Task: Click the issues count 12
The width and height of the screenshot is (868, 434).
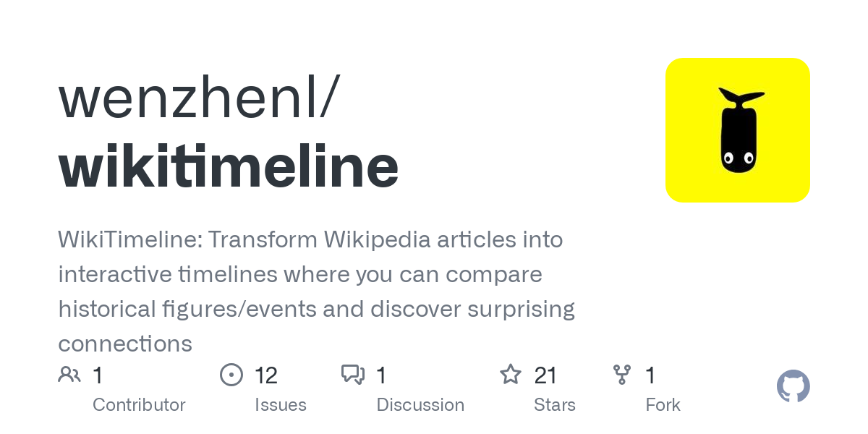Action: [266, 375]
